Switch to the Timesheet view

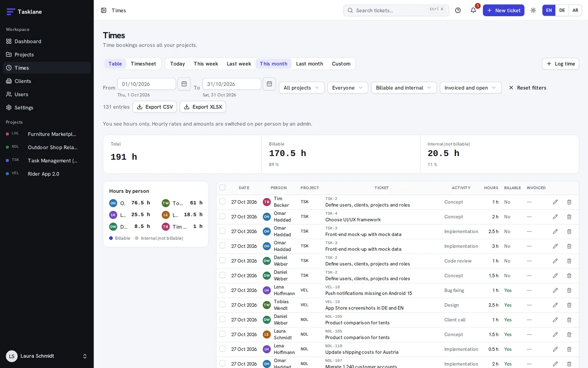tap(143, 64)
